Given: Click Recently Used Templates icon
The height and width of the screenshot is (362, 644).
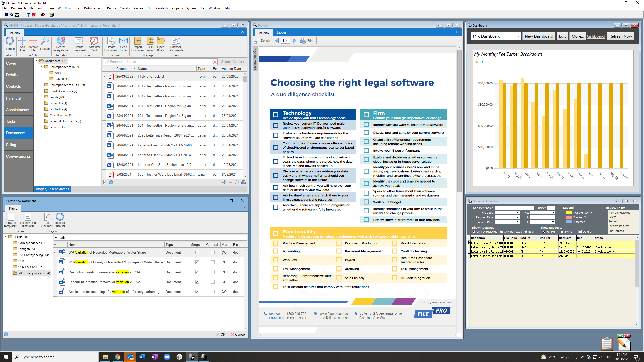Looking at the screenshot, I should 28,217.
